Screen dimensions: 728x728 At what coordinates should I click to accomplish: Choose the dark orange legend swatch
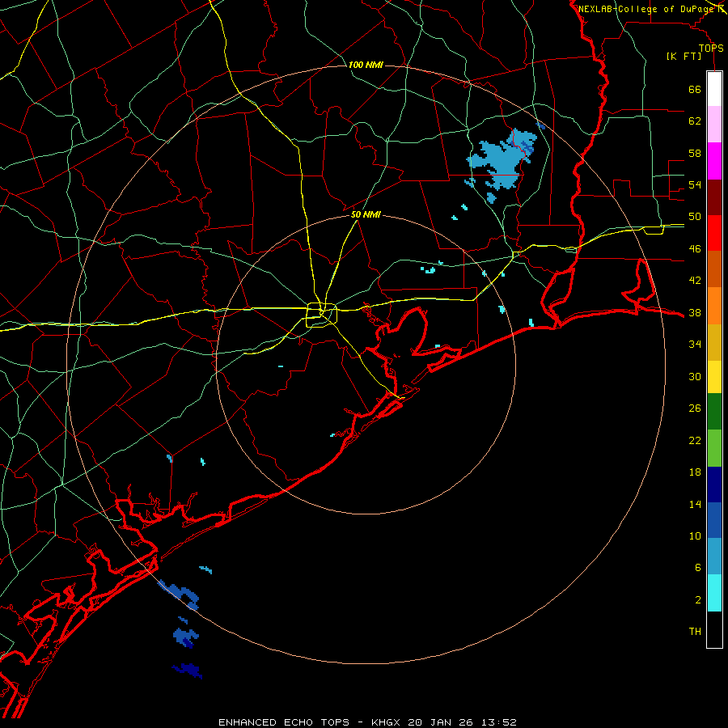click(x=714, y=269)
